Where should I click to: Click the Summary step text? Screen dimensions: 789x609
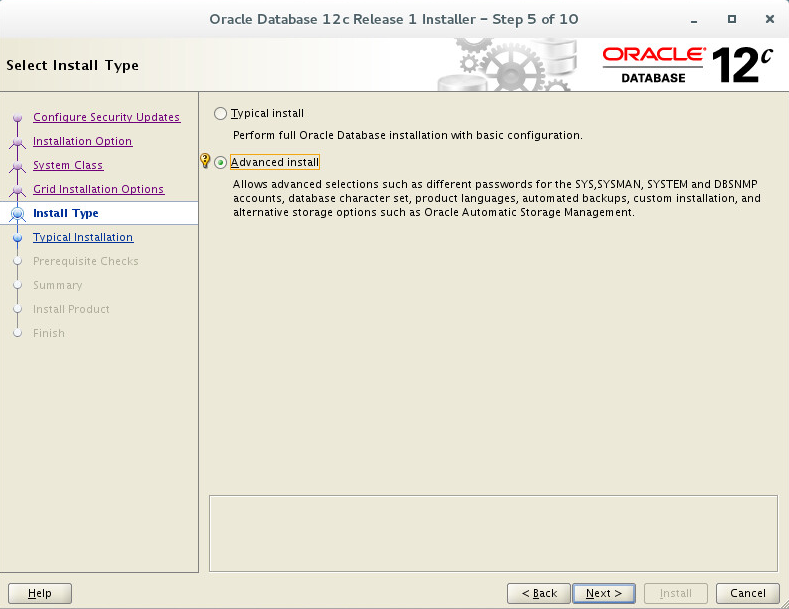[57, 285]
